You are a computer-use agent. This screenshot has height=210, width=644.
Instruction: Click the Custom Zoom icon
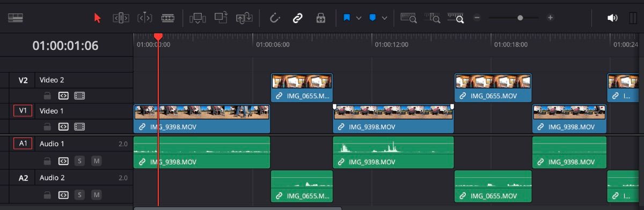pyautogui.click(x=456, y=18)
